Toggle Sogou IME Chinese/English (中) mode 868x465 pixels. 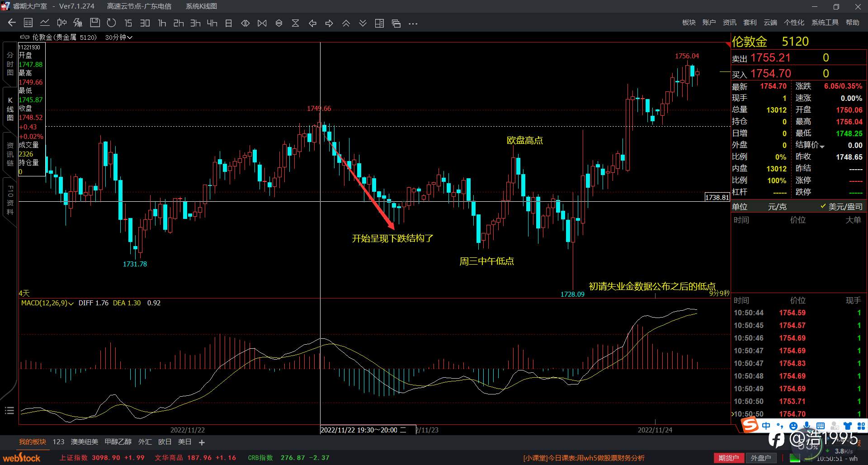(x=766, y=426)
